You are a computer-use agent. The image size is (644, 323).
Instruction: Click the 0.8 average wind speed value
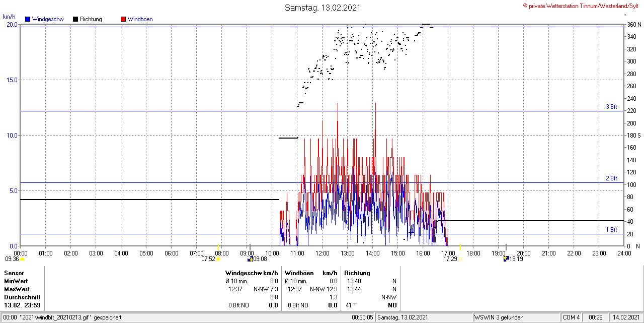tap(274, 297)
